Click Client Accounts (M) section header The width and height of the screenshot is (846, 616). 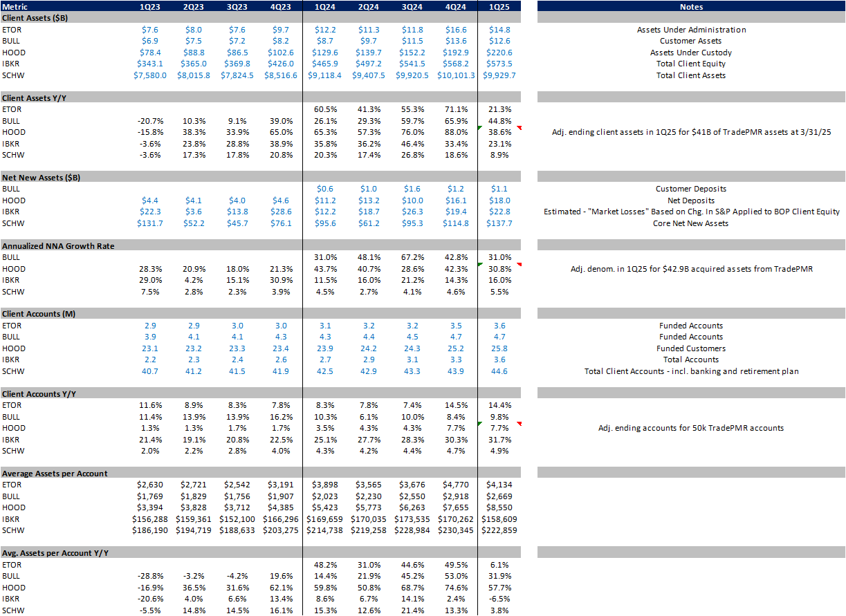click(39, 314)
